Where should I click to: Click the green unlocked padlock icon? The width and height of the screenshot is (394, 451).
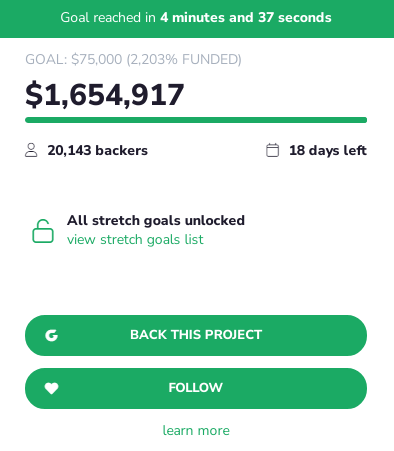click(43, 231)
